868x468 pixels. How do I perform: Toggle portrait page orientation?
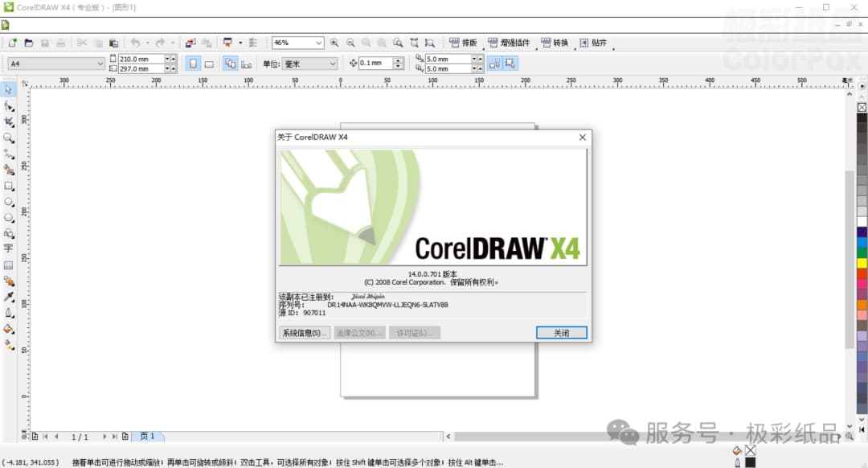click(193, 64)
